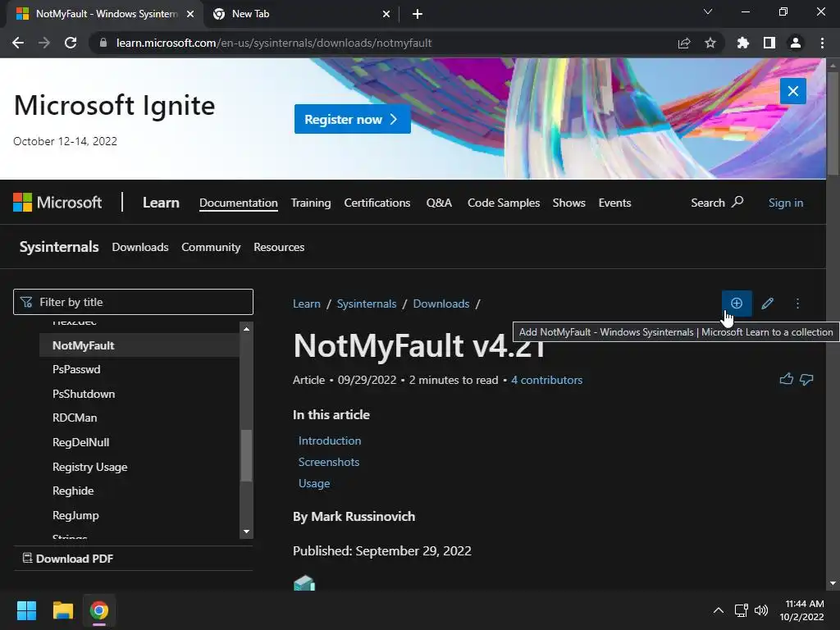840x630 pixels.
Task: Open the Chrome Extensions puzzle icon
Action: tap(742, 43)
